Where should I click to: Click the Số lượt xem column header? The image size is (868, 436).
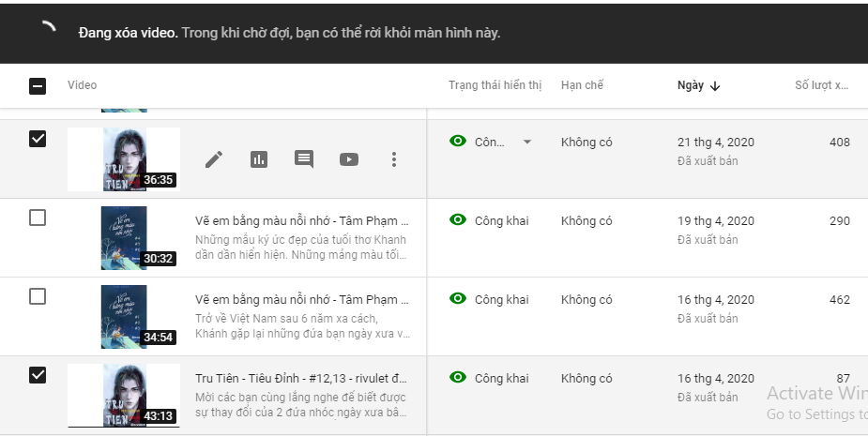point(821,85)
